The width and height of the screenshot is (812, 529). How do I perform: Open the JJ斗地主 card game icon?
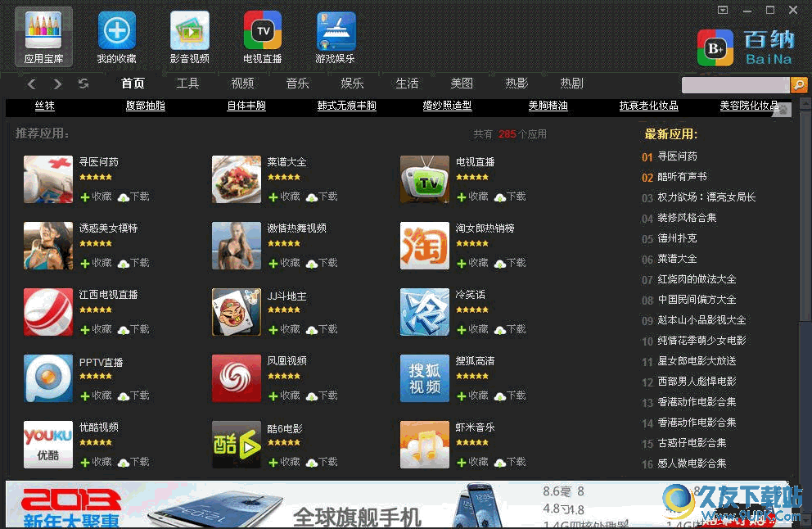tap(236, 312)
